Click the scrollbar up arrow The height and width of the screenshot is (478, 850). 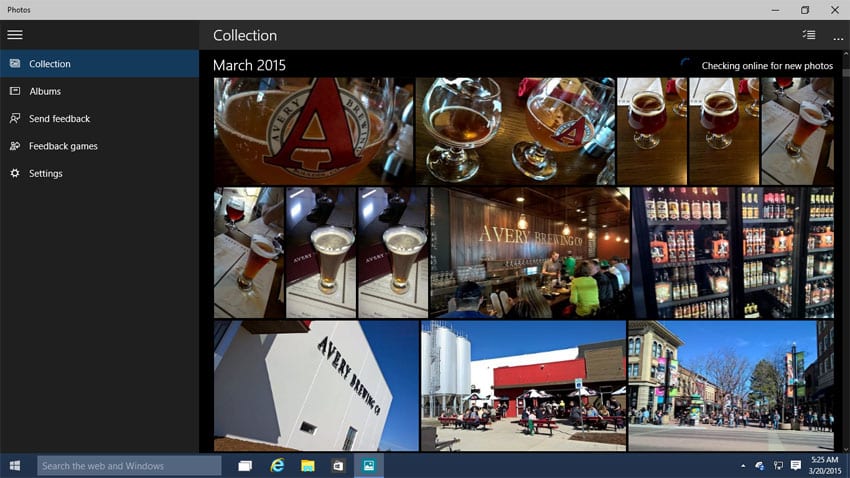(x=842, y=58)
